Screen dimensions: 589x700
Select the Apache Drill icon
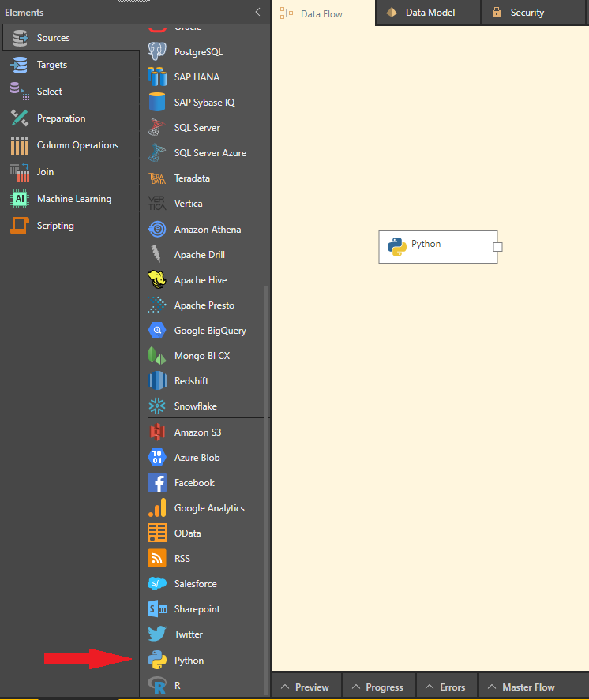click(x=157, y=254)
